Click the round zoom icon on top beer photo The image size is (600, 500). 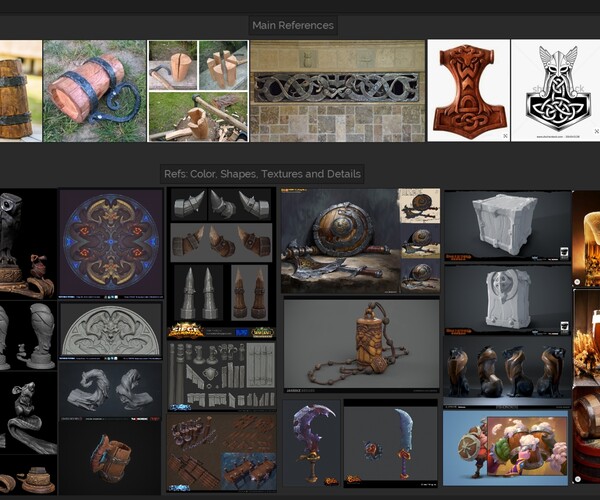[x=577, y=282]
